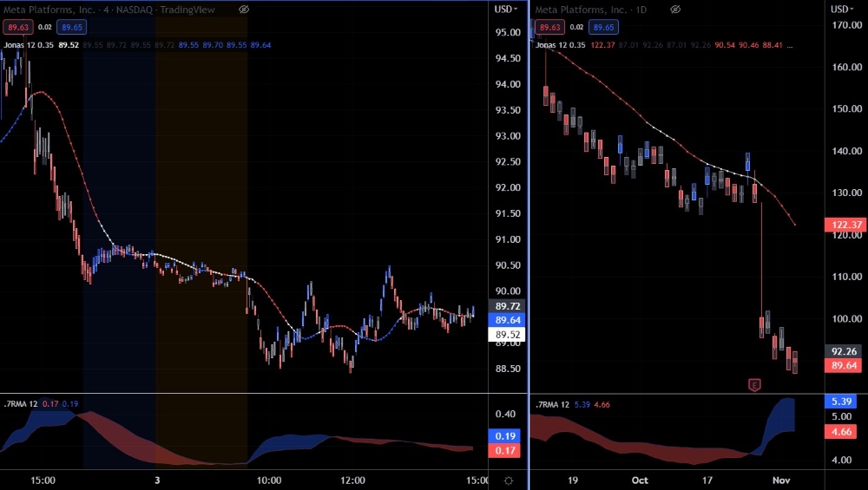
Task: Open USD currency dropdown on right 1D chart
Action: coord(842,9)
